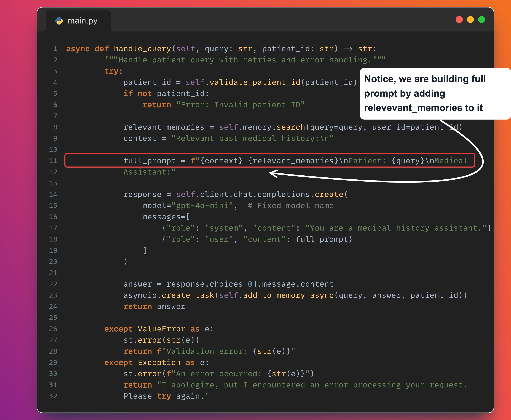This screenshot has height=420, width=511.
Task: Click 'return answer' on line 24
Action: click(154, 307)
